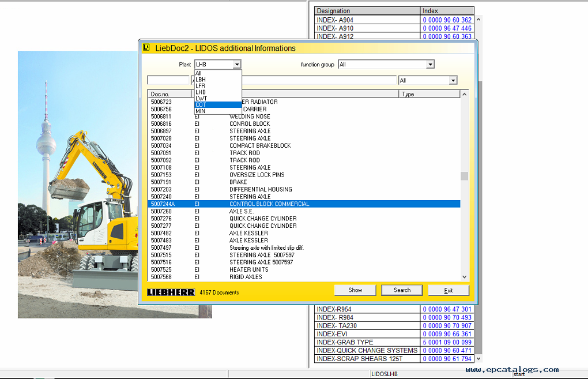Select LBH in the Plant list
This screenshot has width=588, height=379.
coord(217,80)
